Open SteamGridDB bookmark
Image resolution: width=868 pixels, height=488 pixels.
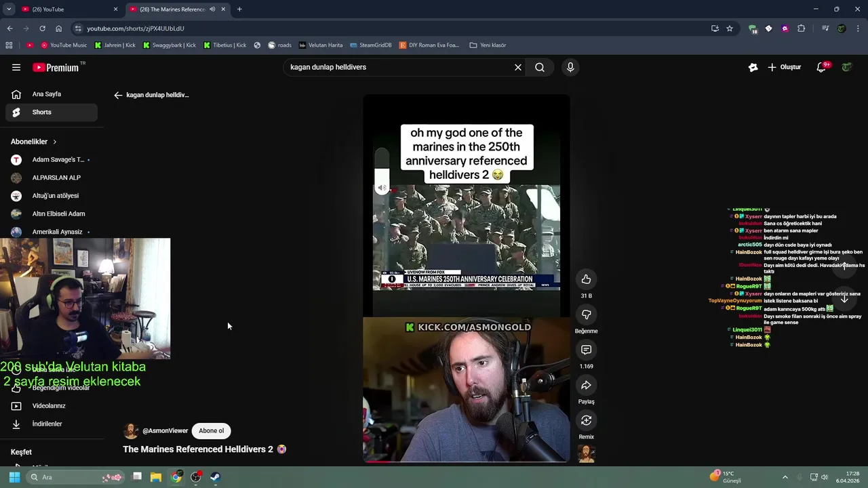click(370, 45)
